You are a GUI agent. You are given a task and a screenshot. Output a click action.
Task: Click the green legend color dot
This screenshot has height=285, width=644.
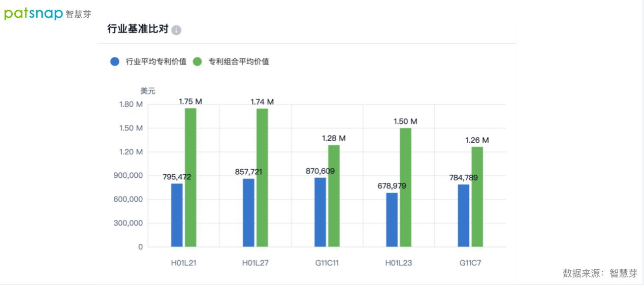(198, 61)
